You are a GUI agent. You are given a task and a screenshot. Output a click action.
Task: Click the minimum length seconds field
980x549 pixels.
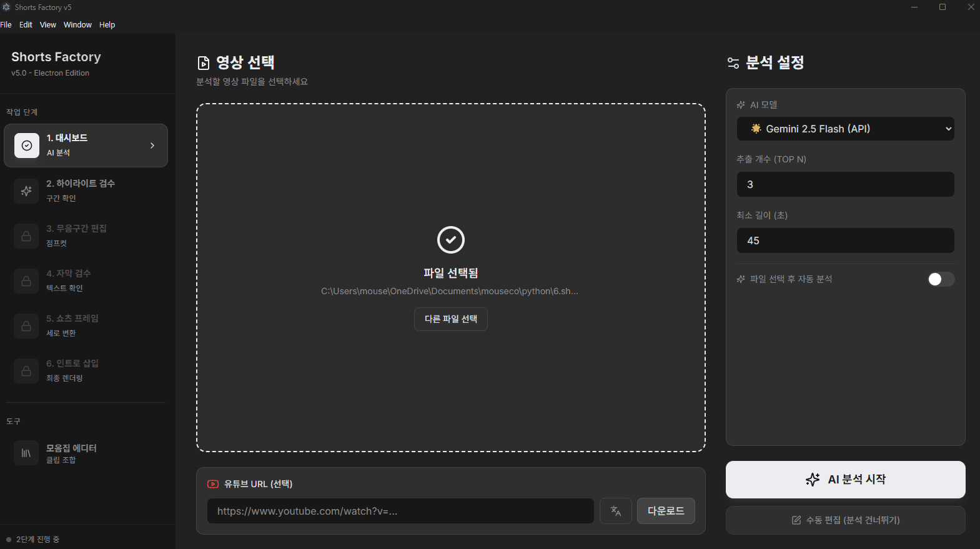click(x=845, y=240)
